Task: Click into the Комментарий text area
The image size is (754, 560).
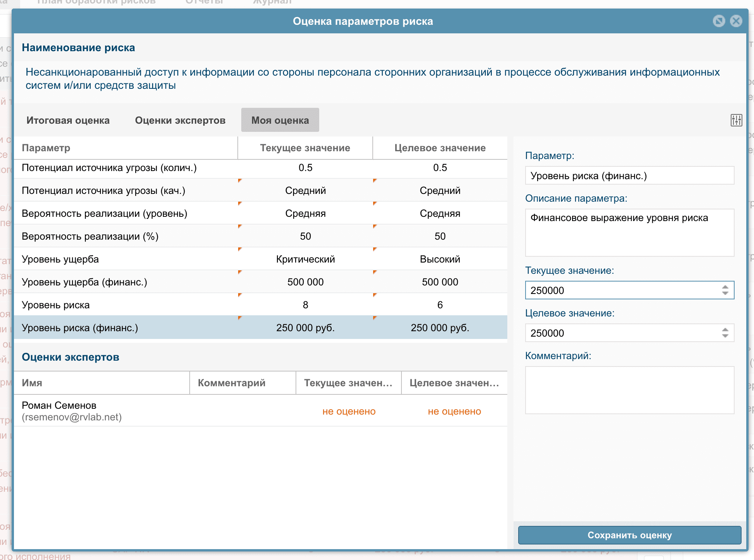Action: coord(629,390)
